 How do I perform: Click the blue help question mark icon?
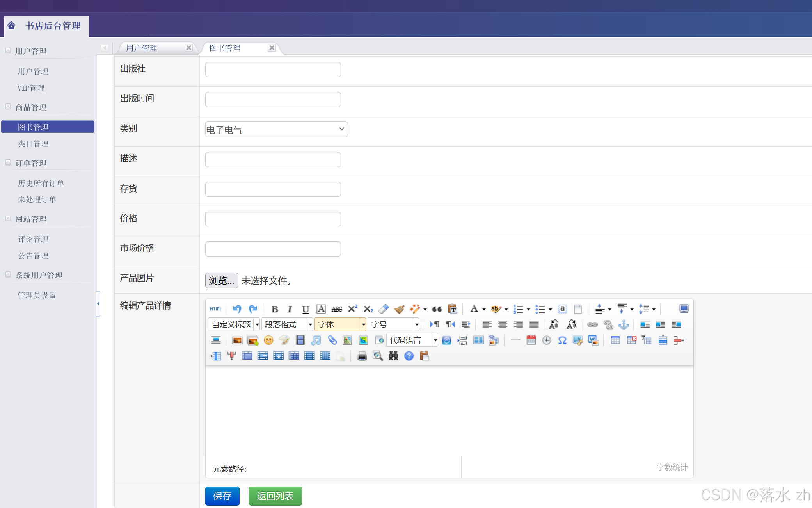coord(409,356)
